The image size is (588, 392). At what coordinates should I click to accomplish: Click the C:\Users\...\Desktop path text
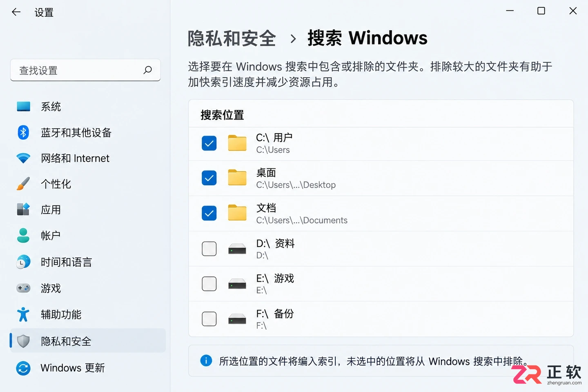click(296, 185)
